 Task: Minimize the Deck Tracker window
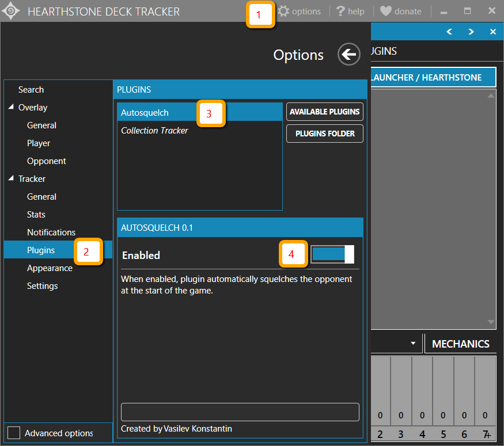(444, 12)
